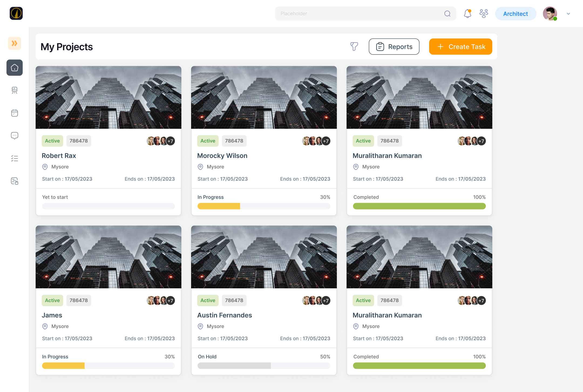Select the Architect role badge
583x392 pixels.
click(x=516, y=13)
